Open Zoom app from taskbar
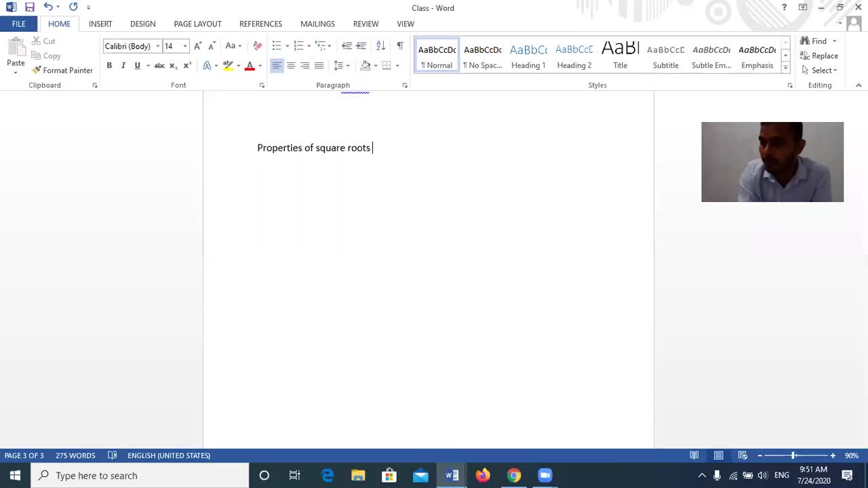Image resolution: width=868 pixels, height=488 pixels. click(x=545, y=475)
